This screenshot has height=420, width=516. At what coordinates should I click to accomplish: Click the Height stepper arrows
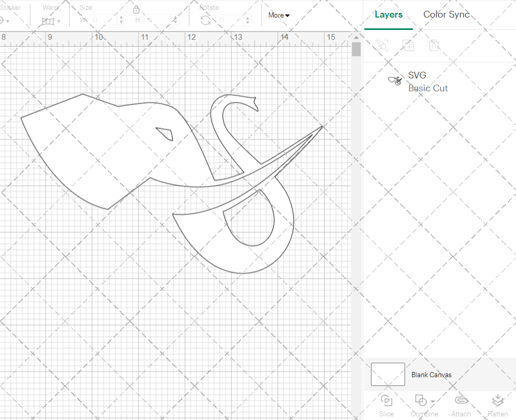[x=176, y=20]
